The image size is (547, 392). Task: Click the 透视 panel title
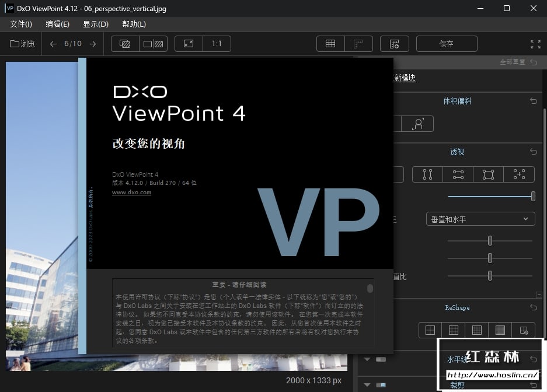coord(457,152)
